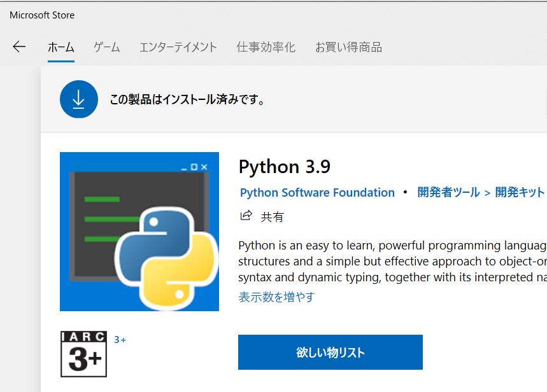The width and height of the screenshot is (547, 392).
Task: Switch to the ホーム tab
Action: click(x=61, y=47)
